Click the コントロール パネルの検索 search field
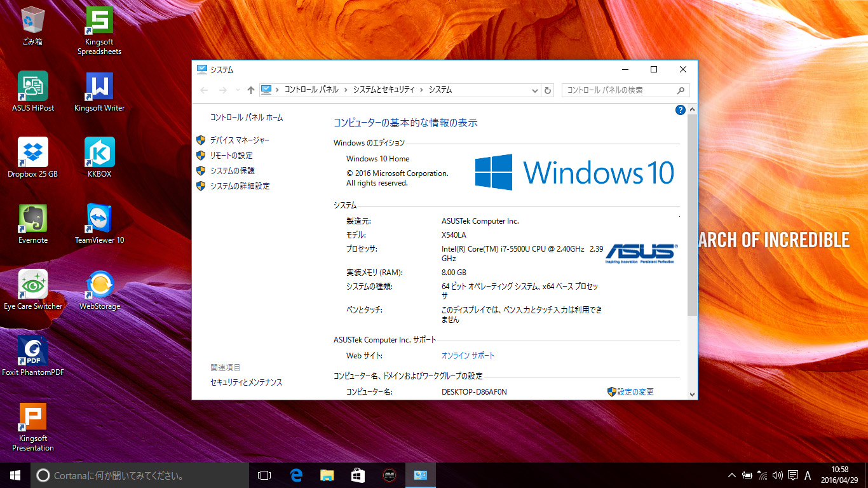The width and height of the screenshot is (868, 488). click(625, 90)
